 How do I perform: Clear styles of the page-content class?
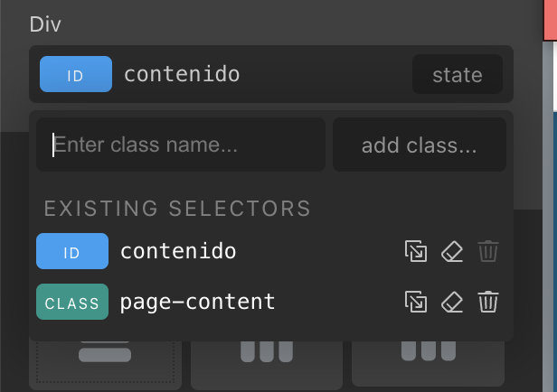click(x=451, y=302)
